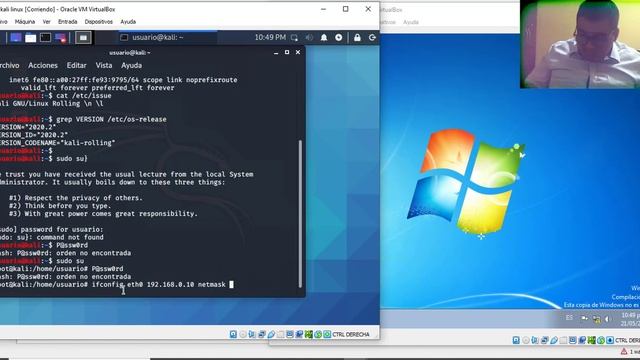Click the green processor indicator in Windows 7 VM status bar
The height and width of the screenshot is (360, 640).
click(x=591, y=340)
